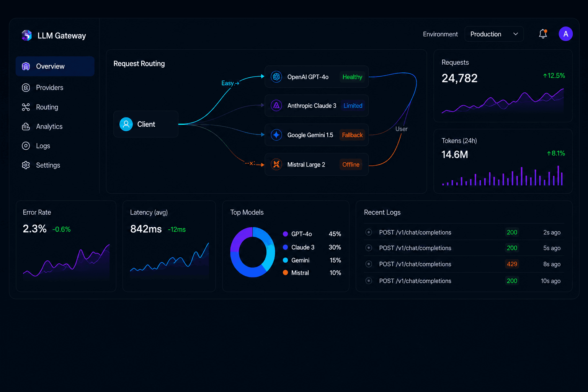The width and height of the screenshot is (588, 392).
Task: Click the Analytics chart icon
Action: point(26,126)
